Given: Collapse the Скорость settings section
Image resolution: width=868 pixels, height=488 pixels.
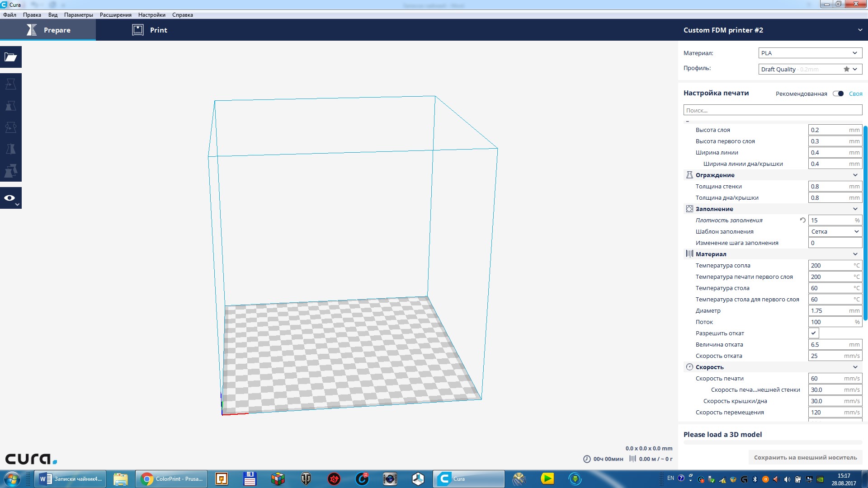Looking at the screenshot, I should [x=855, y=367].
